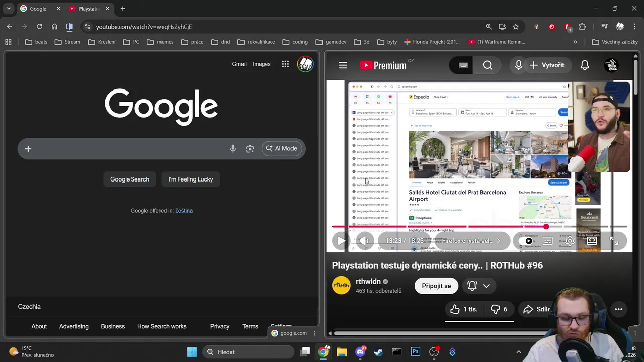The width and height of the screenshot is (644, 362).
Task: Switch Google language to čeština
Action: (184, 211)
